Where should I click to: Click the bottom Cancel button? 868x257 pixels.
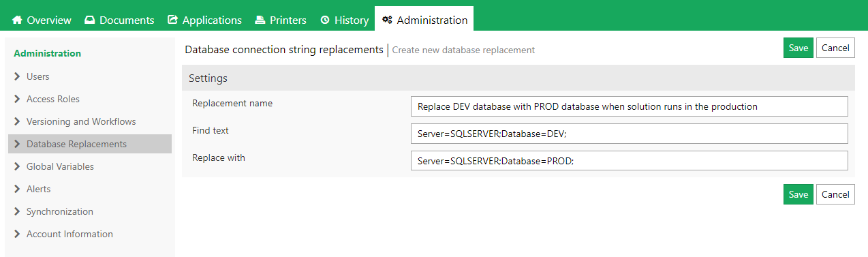(835, 194)
